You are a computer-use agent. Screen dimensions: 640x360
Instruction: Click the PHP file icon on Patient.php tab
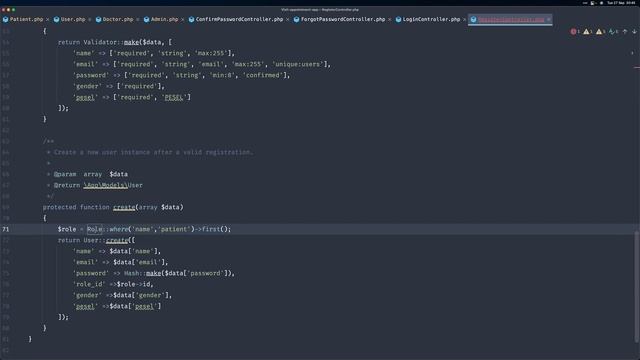point(5,19)
